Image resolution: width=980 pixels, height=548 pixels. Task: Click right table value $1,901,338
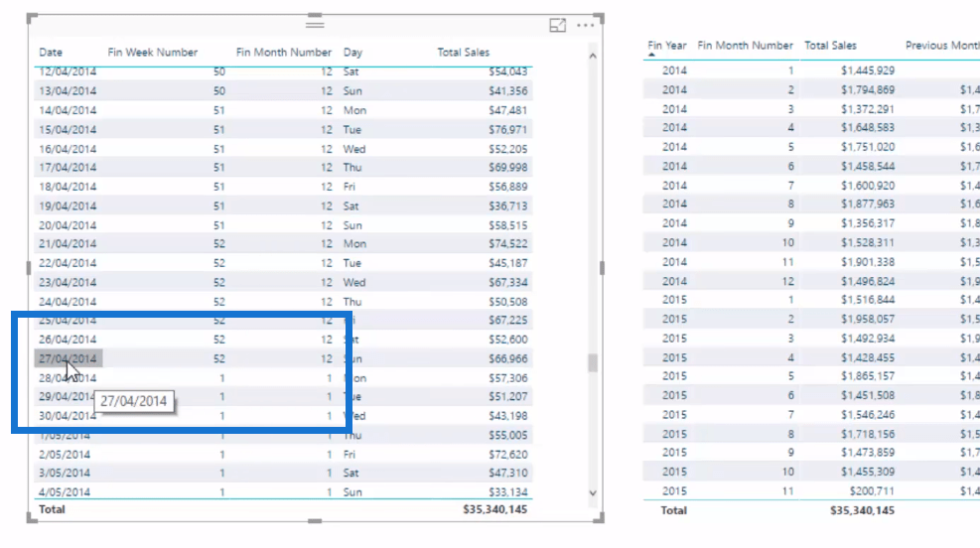coord(868,262)
